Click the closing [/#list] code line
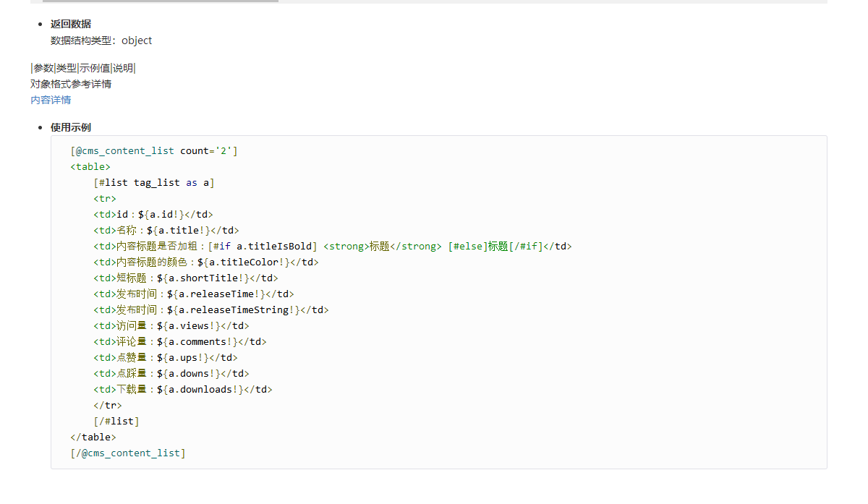This screenshot has height=504, width=868. click(x=116, y=422)
